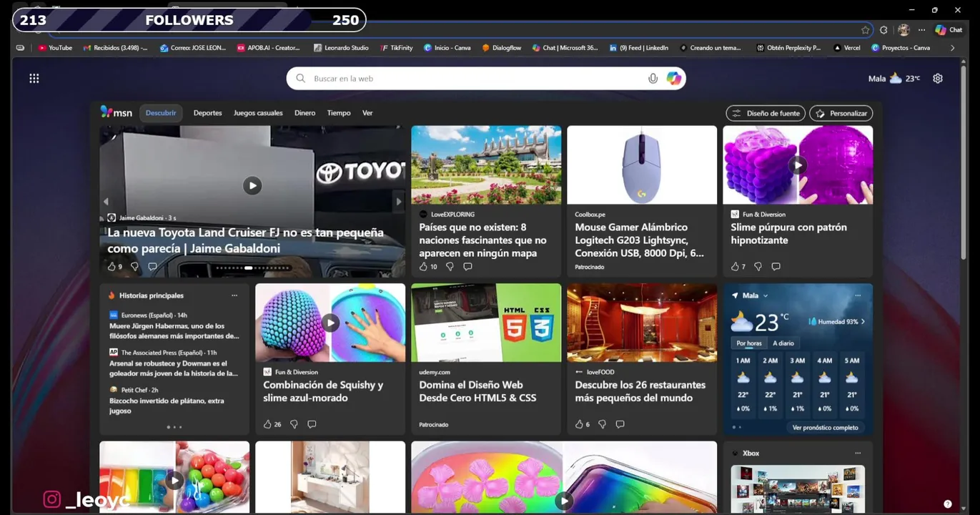Open the Leonardo Studio bookmark
Image resolution: width=980 pixels, height=515 pixels.
[x=341, y=48]
